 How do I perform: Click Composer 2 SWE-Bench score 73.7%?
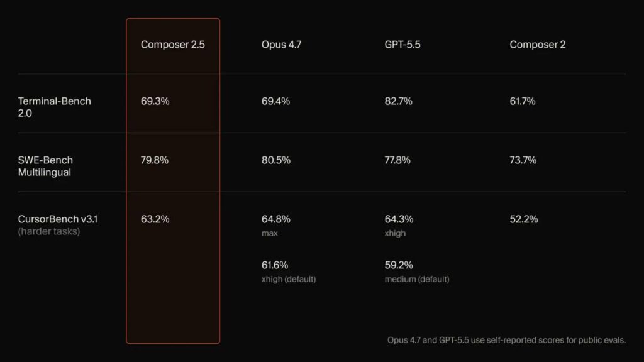[523, 160]
